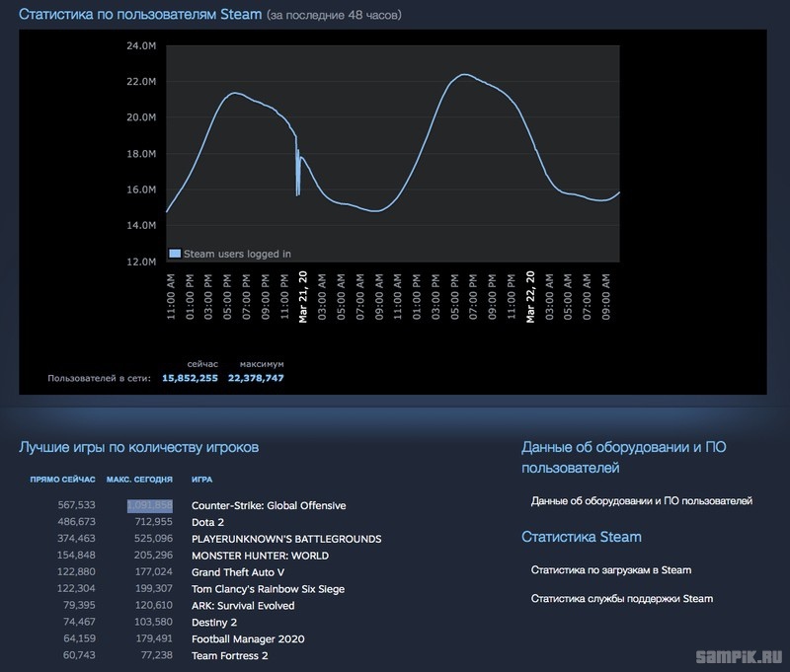Click the Mar 21, 20 axis label

303,297
